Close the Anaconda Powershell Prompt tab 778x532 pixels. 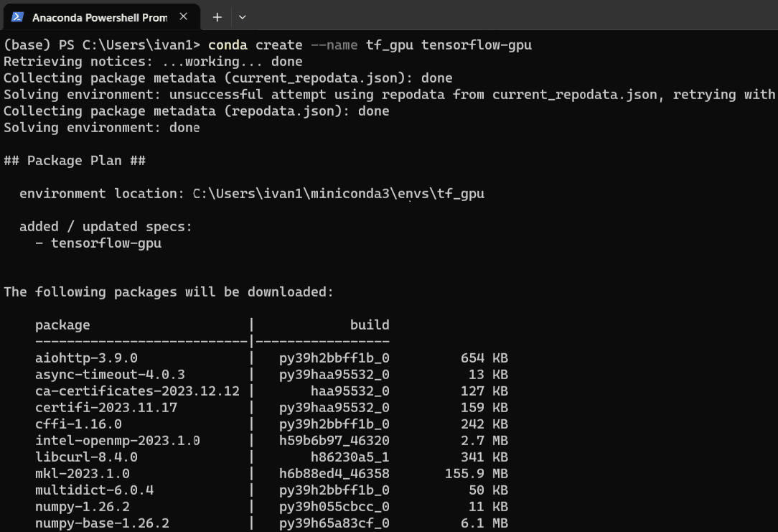pos(184,17)
